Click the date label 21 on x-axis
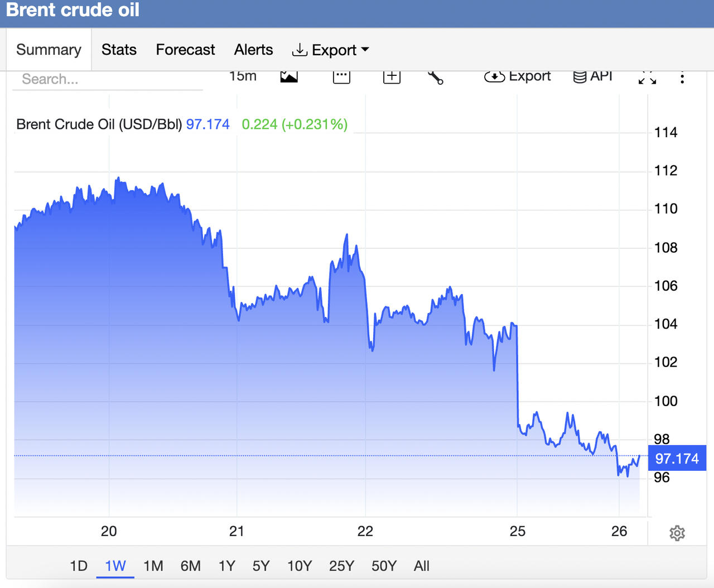The image size is (714, 588). pos(237,531)
